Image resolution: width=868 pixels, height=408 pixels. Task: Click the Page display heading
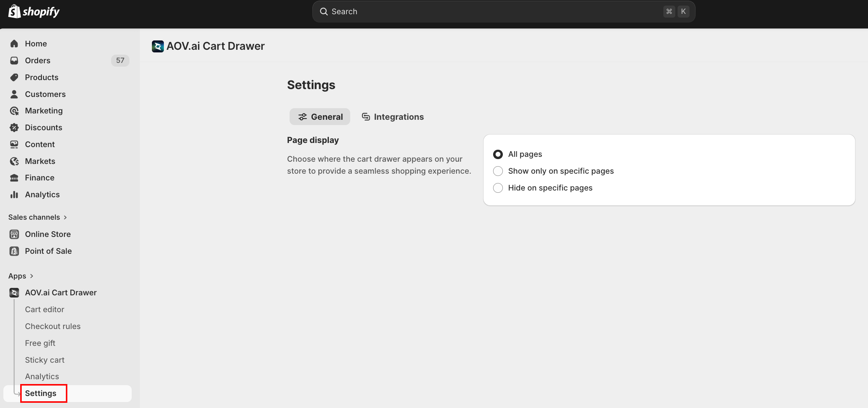(313, 140)
